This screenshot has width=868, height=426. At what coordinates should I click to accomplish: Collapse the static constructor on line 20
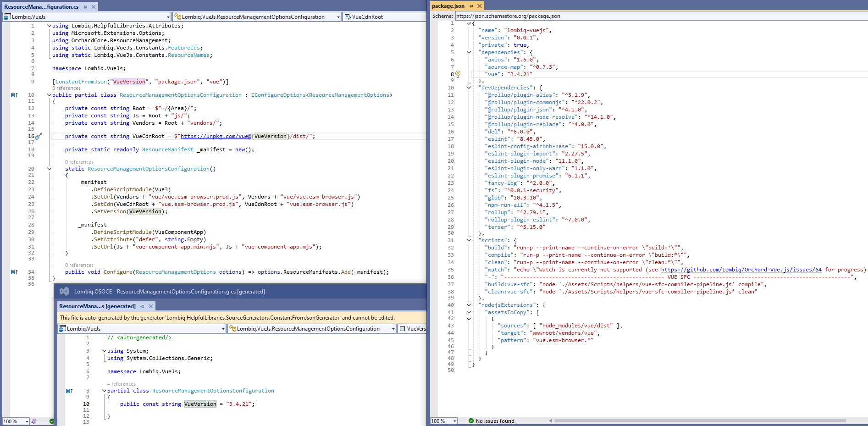pyautogui.click(x=49, y=169)
